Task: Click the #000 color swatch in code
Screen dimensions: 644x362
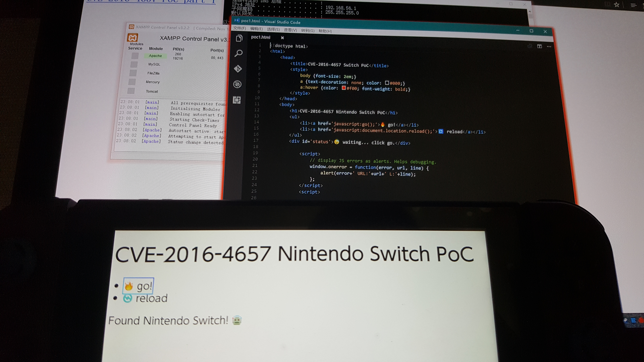Action: (x=387, y=83)
